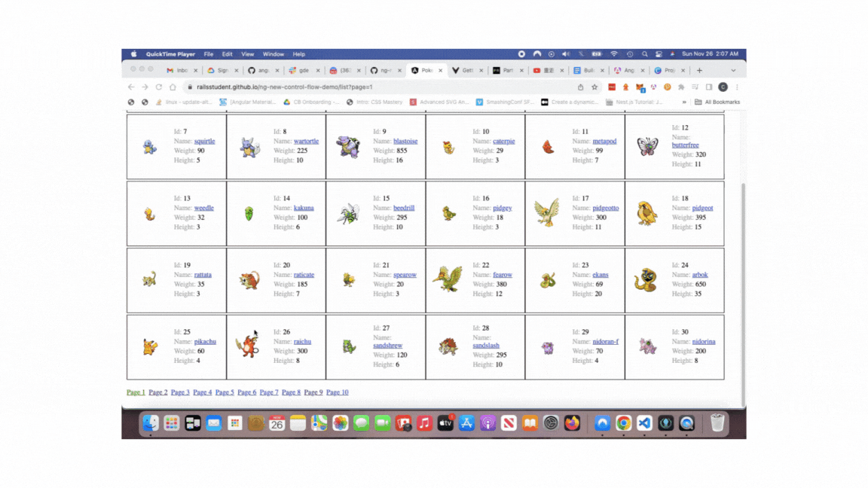Open a new browser tab
Screen dimensions: 868x488
click(x=699, y=70)
